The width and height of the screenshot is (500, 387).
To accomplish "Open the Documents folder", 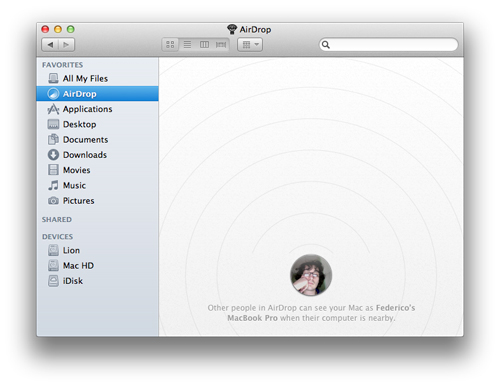I will click(x=97, y=140).
